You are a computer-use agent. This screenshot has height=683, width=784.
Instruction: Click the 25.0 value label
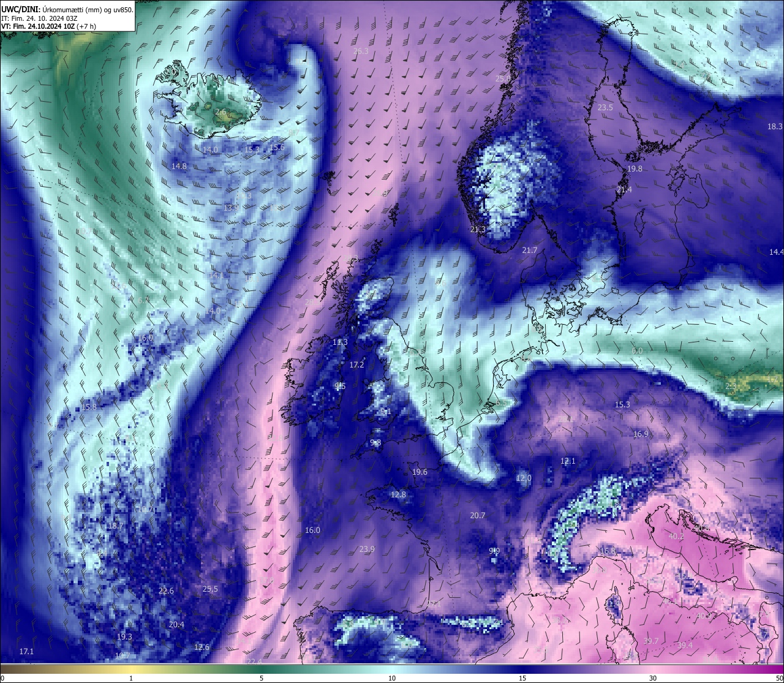point(503,78)
